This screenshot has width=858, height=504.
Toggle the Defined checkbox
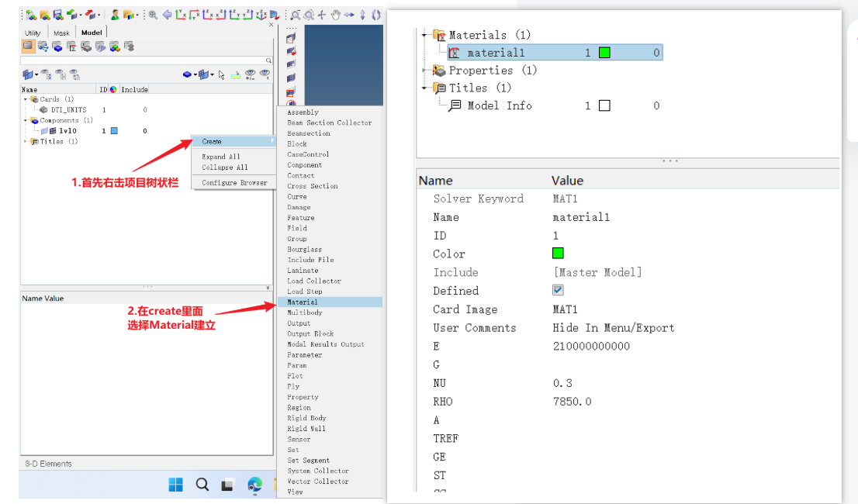coord(558,290)
